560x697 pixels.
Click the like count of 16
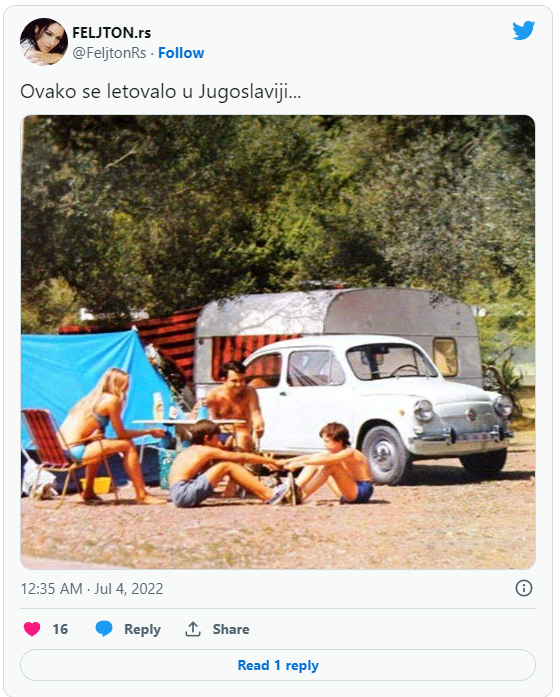click(60, 629)
